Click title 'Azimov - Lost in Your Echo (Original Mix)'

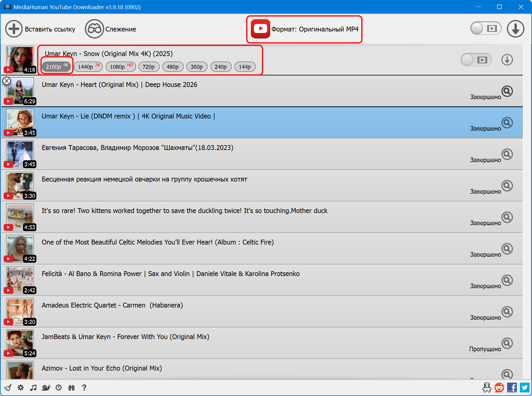[x=102, y=368]
